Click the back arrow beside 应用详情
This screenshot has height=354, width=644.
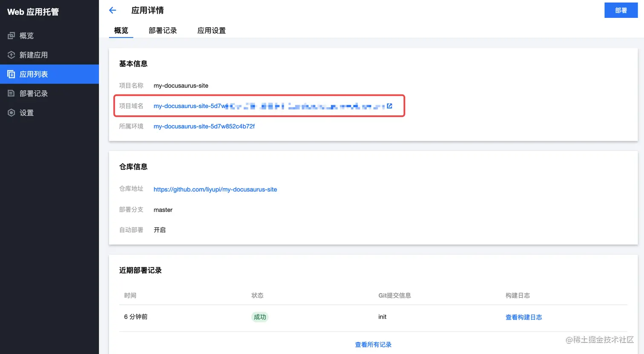[112, 10]
